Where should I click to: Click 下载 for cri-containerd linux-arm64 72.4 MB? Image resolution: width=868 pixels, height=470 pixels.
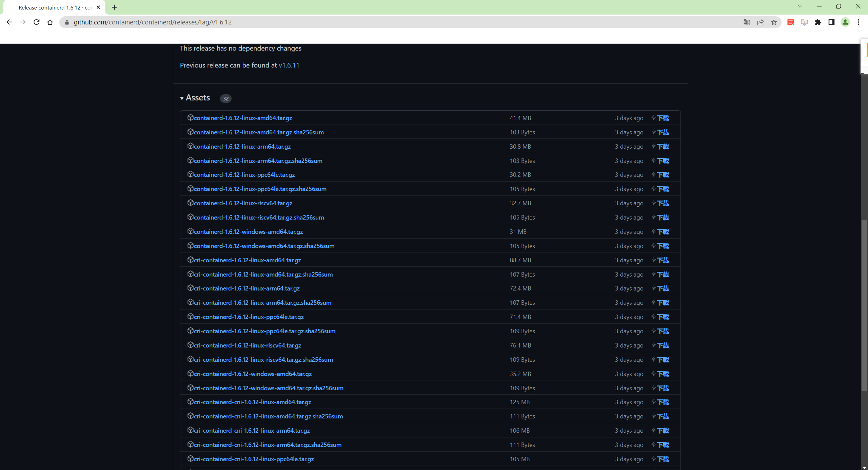point(663,288)
